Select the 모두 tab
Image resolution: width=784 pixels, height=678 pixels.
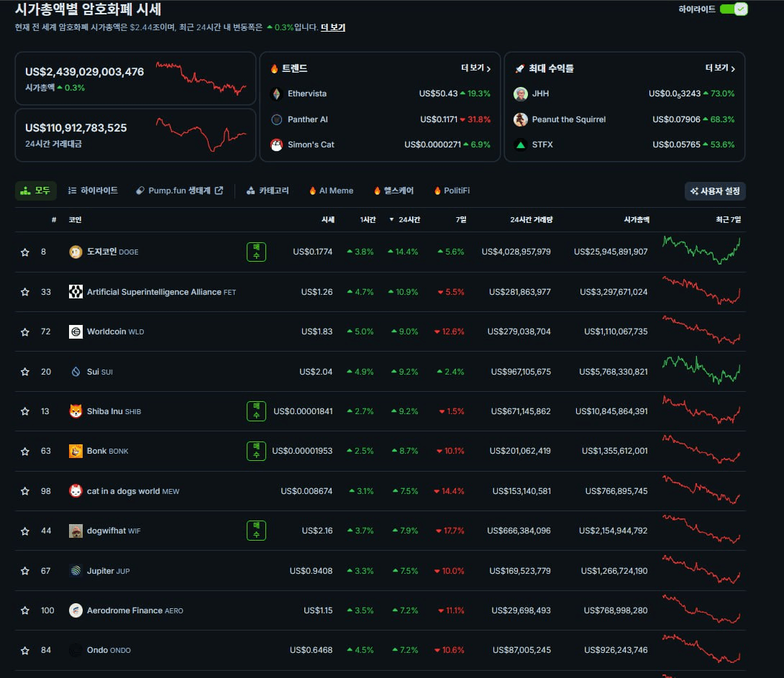pos(35,191)
